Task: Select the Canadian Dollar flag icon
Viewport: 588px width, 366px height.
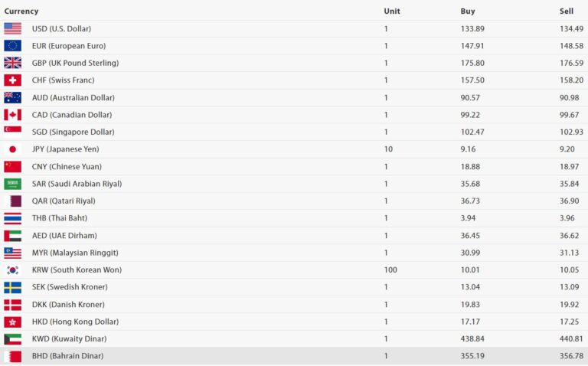Action: click(x=12, y=115)
